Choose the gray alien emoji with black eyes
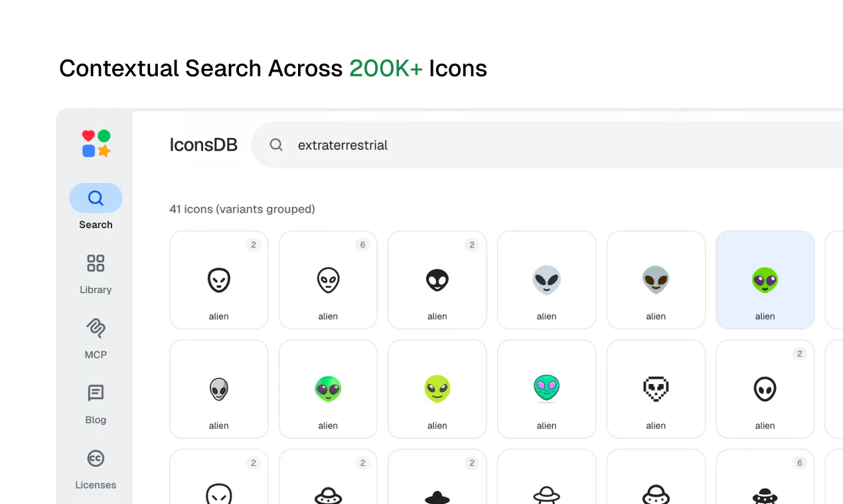 pyautogui.click(x=546, y=280)
